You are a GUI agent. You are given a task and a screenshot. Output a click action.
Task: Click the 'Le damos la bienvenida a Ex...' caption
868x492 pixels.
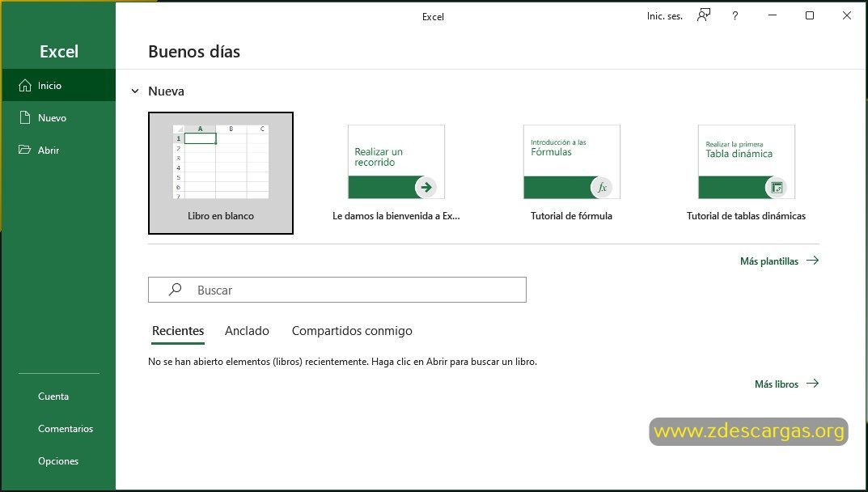pyautogui.click(x=396, y=216)
